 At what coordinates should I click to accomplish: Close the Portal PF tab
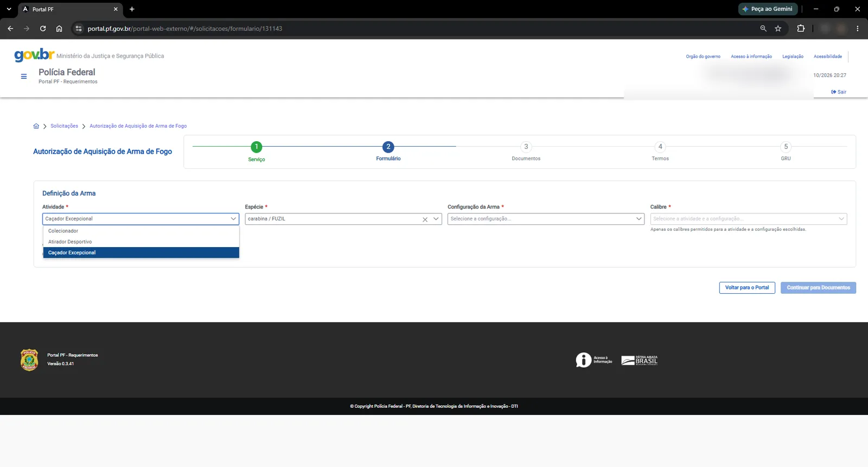116,9
